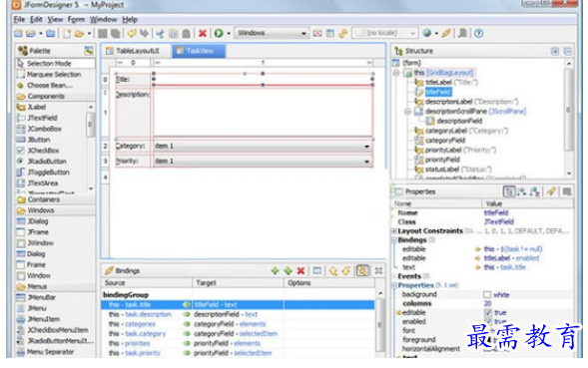The height and width of the screenshot is (368, 588).
Task: Click the Menus category header in Palette
Action: 55,286
